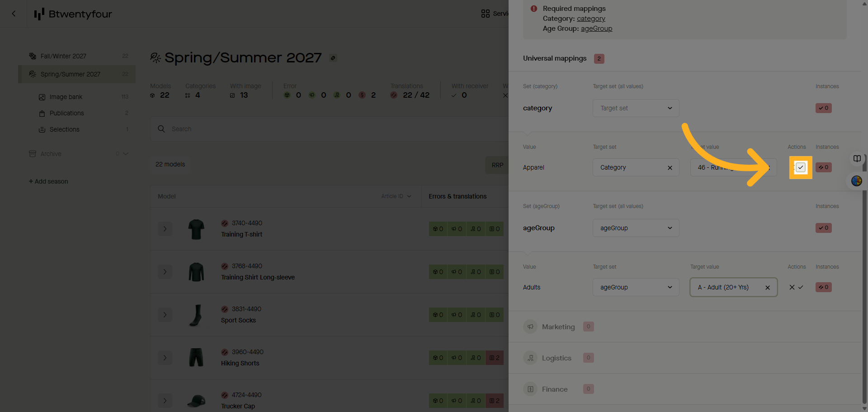Open the Selections section
The width and height of the screenshot is (868, 412).
tap(65, 129)
